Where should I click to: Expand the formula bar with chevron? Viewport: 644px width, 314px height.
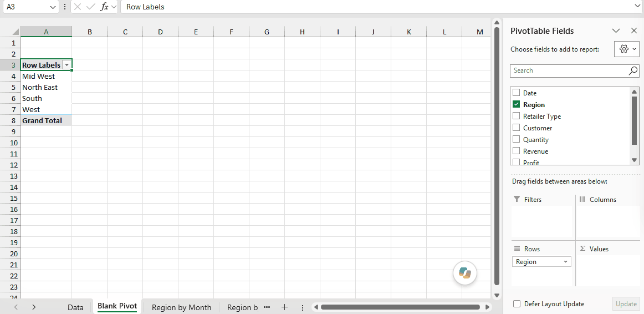[637, 7]
